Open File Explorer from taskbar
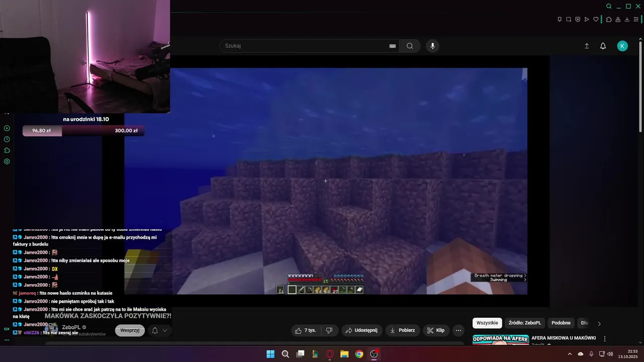This screenshot has width=644, height=362. [345, 354]
